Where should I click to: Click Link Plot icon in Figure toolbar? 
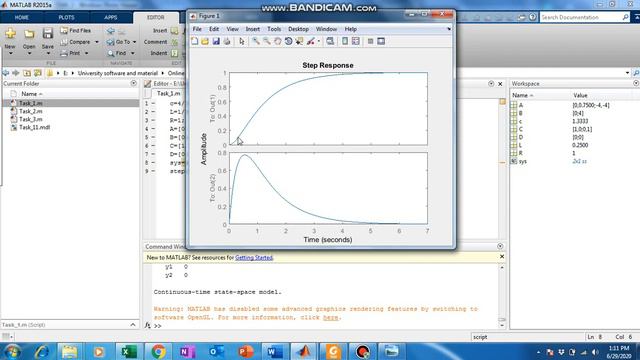330,41
